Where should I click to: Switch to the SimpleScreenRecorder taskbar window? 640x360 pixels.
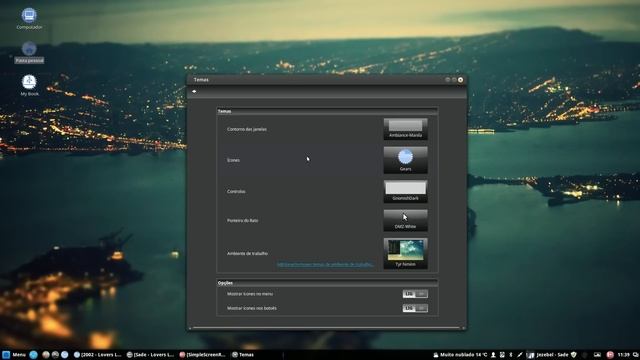(x=202, y=355)
